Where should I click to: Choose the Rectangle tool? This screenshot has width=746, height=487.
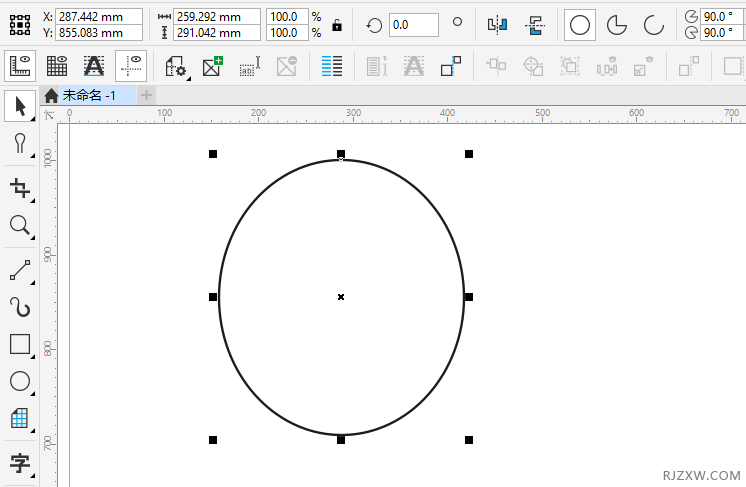pos(19,344)
